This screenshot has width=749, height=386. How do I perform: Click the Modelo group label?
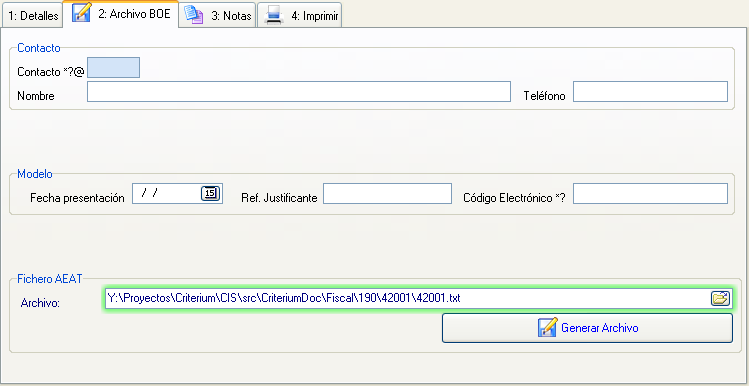click(35, 174)
